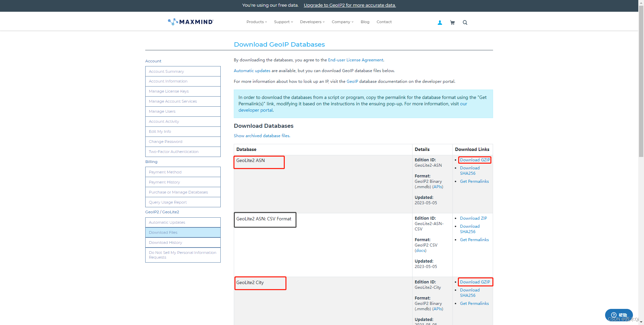This screenshot has height=325, width=644.
Task: Click the 'Download Links' column header
Action: pyautogui.click(x=472, y=149)
